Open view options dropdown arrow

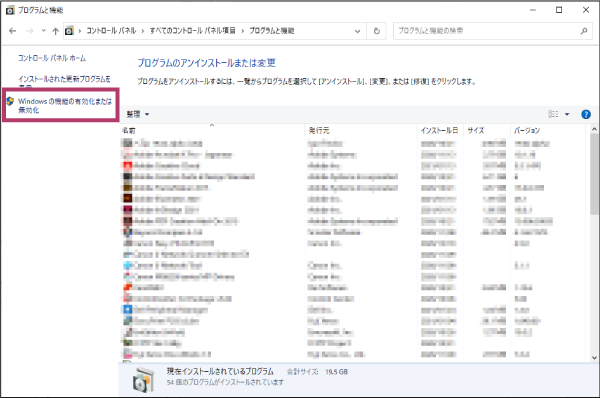pyautogui.click(x=567, y=114)
